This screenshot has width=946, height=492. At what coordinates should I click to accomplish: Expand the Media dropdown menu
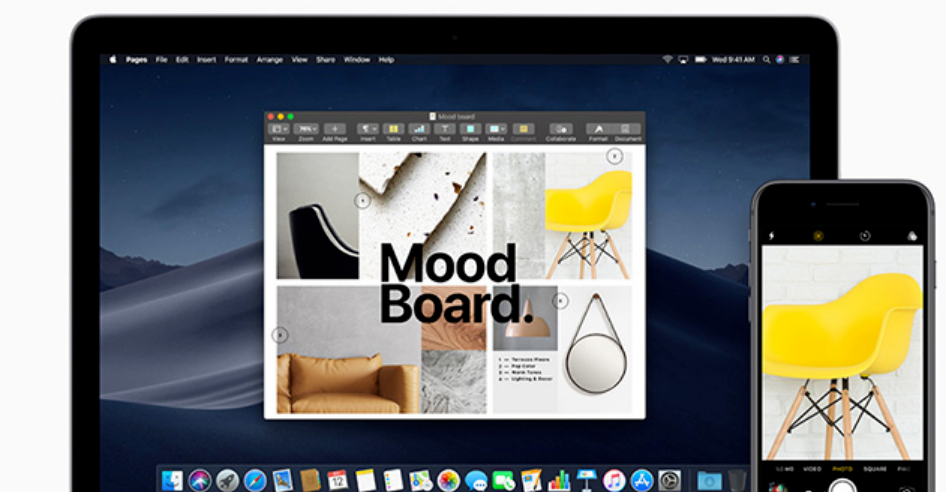coord(496,129)
